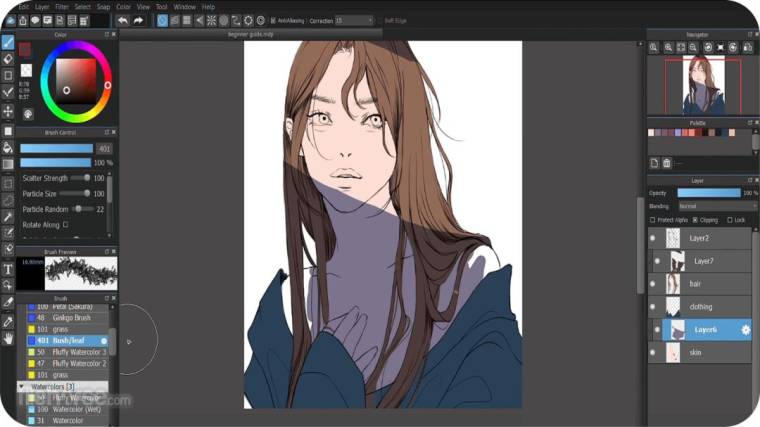Select the Hand pan tool
The image size is (760, 427).
point(8,338)
